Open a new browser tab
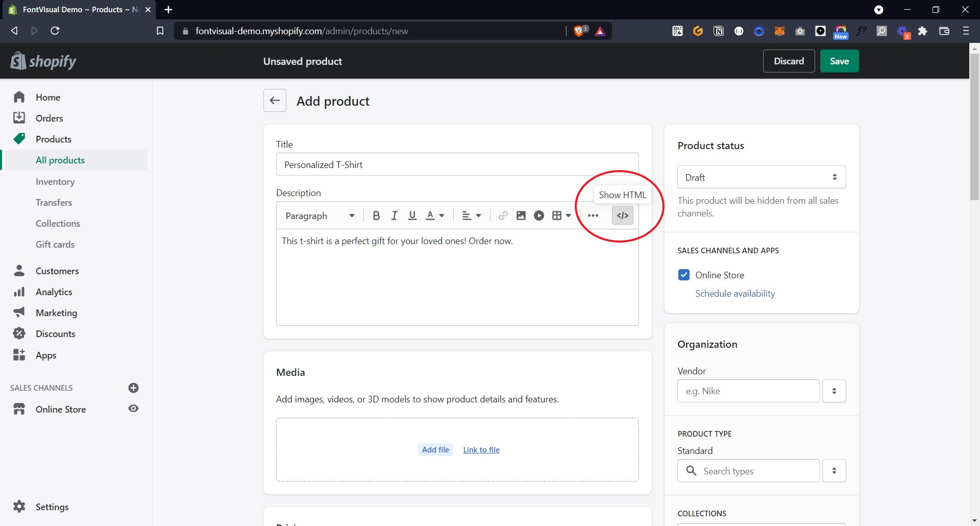 click(x=168, y=10)
